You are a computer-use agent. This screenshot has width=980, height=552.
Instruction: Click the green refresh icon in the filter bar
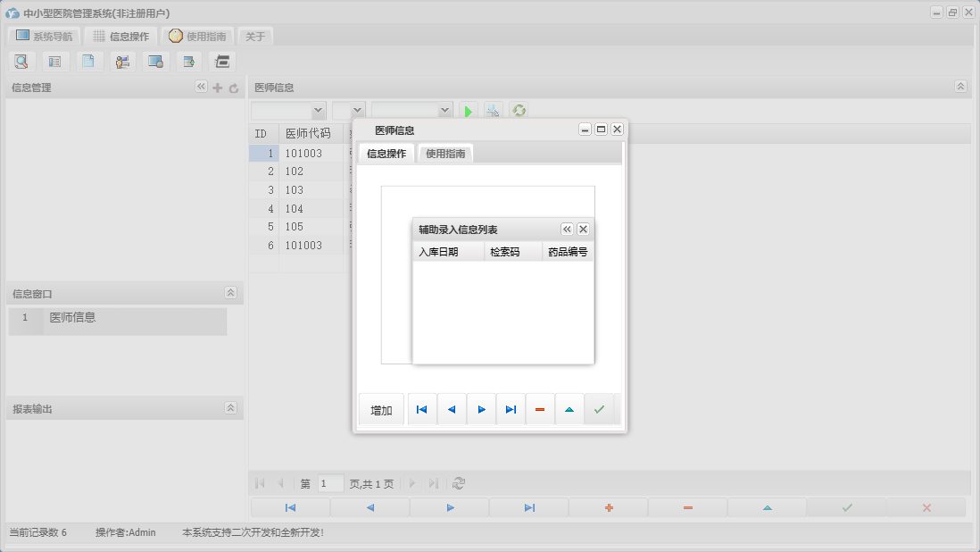tap(518, 111)
